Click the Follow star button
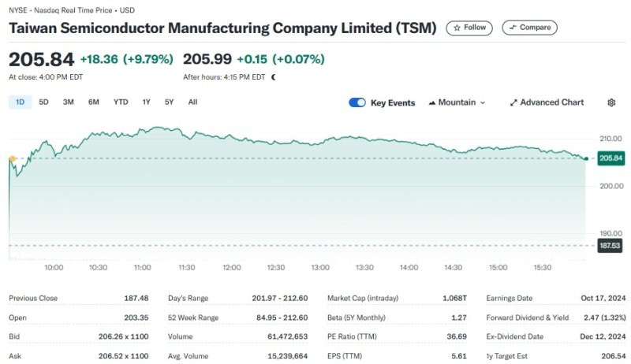 pos(469,28)
